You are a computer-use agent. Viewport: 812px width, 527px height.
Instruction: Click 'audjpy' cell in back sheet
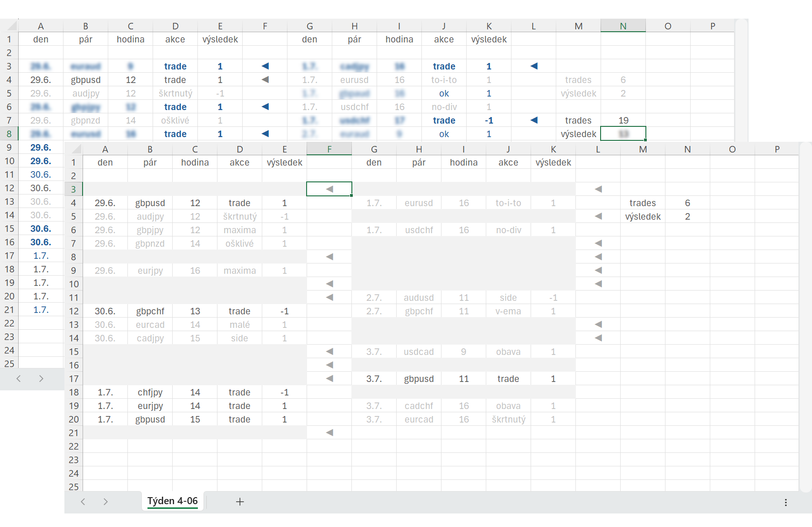click(x=86, y=93)
